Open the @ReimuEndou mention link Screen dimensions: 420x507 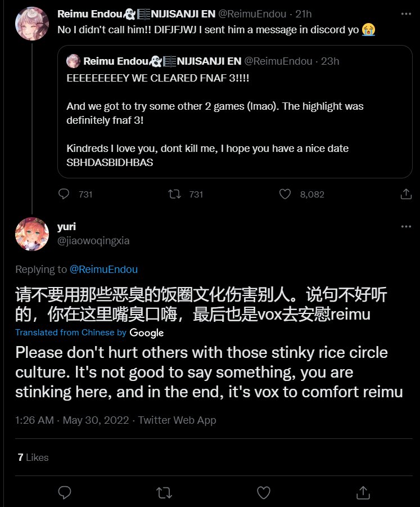(103, 270)
